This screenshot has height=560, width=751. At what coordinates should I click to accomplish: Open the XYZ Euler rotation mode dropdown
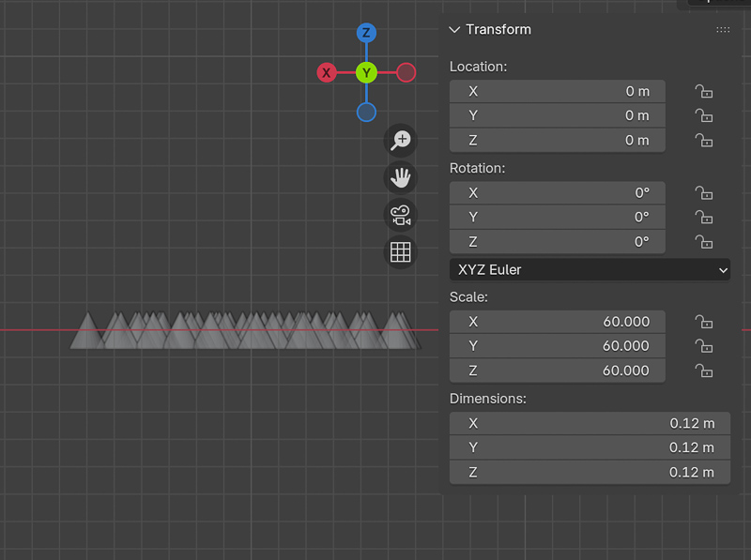590,269
